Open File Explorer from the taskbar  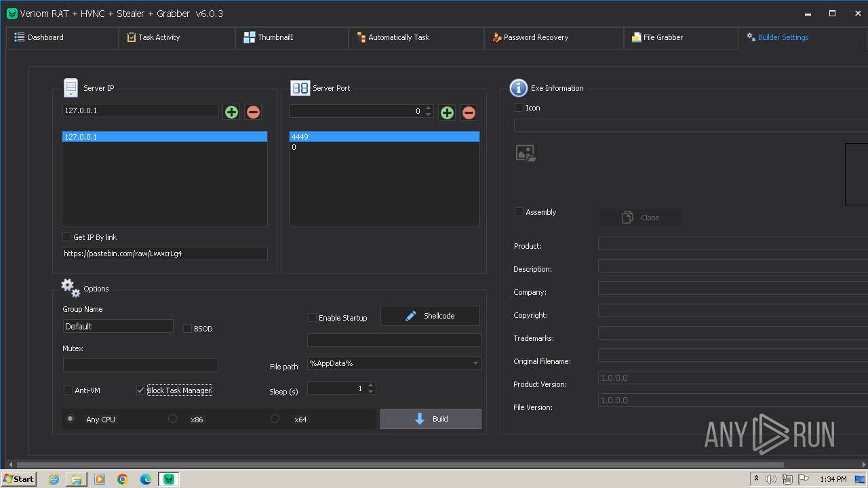click(77, 479)
